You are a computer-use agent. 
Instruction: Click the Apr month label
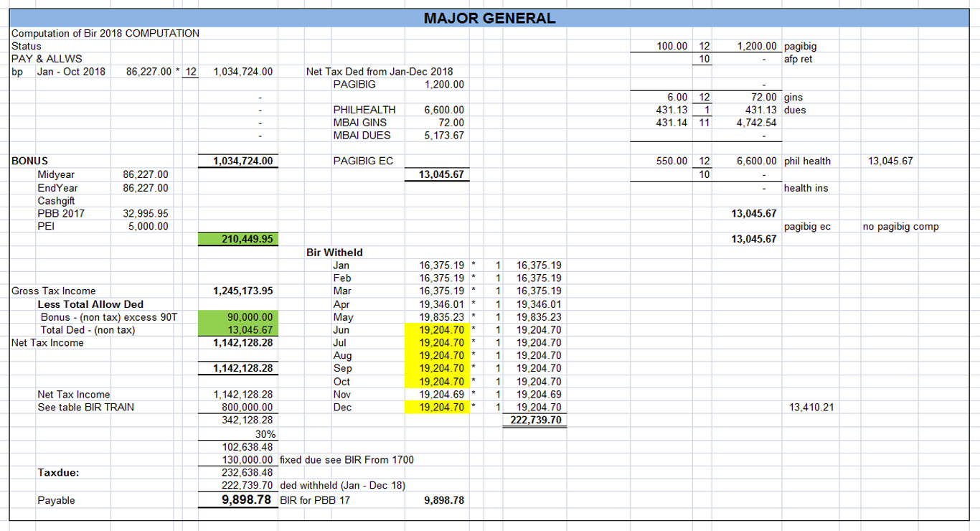coord(341,304)
